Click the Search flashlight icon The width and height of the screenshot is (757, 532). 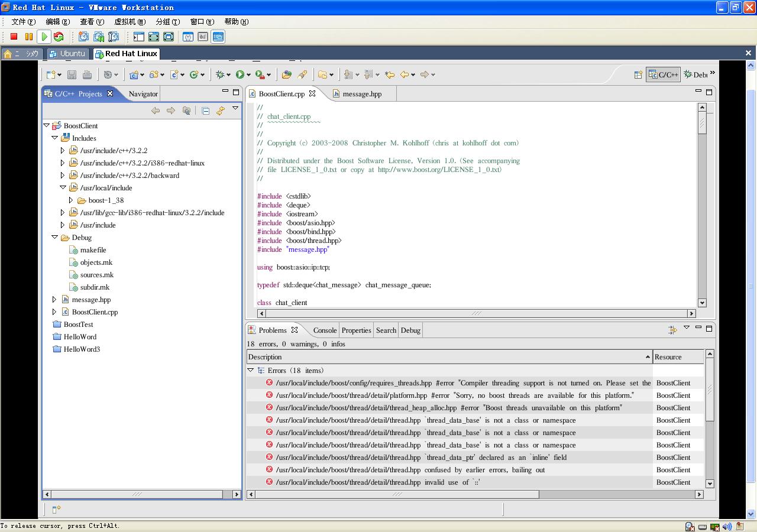302,74
